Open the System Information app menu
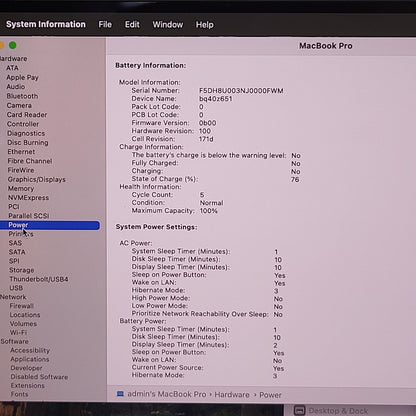 (x=46, y=24)
